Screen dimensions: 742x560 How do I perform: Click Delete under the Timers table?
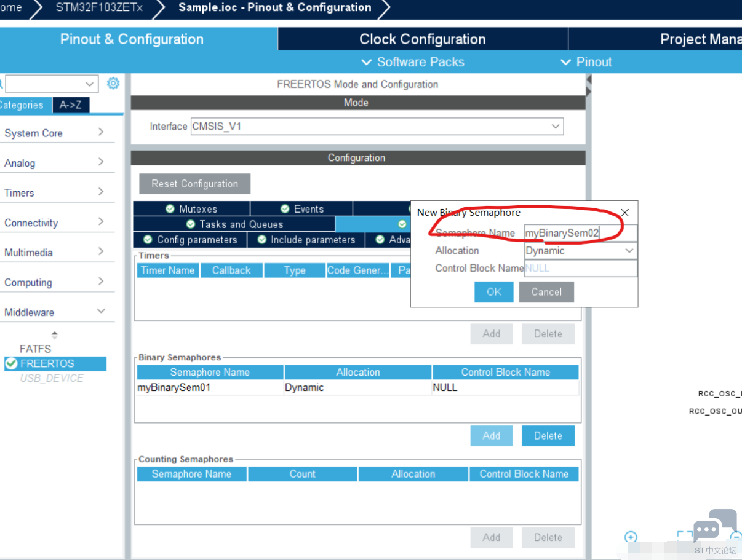coord(548,334)
